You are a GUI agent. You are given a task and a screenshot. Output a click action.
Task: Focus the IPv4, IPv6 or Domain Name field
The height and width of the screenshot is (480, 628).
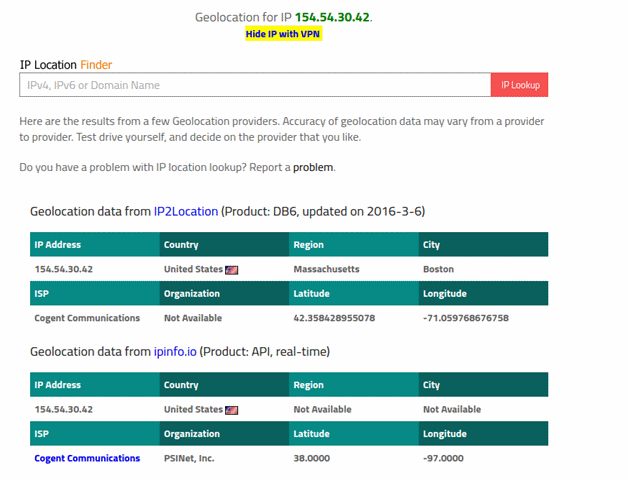(255, 85)
